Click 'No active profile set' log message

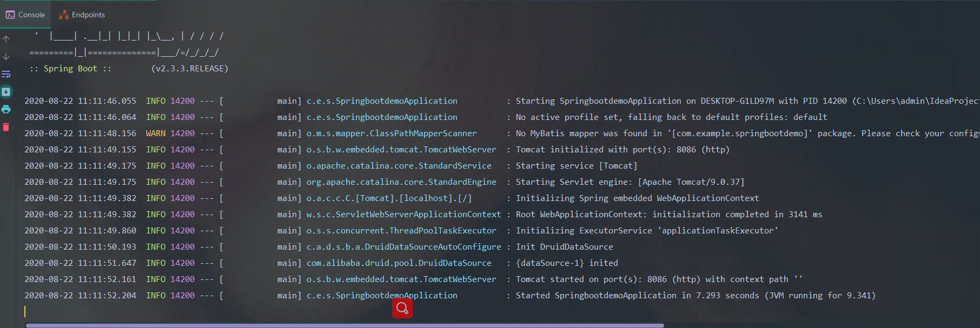pyautogui.click(x=671, y=117)
